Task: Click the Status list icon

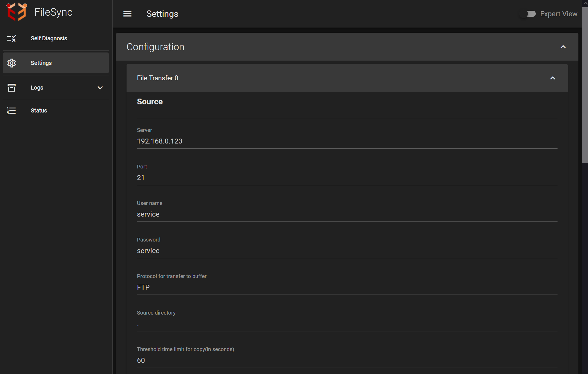Action: click(12, 110)
